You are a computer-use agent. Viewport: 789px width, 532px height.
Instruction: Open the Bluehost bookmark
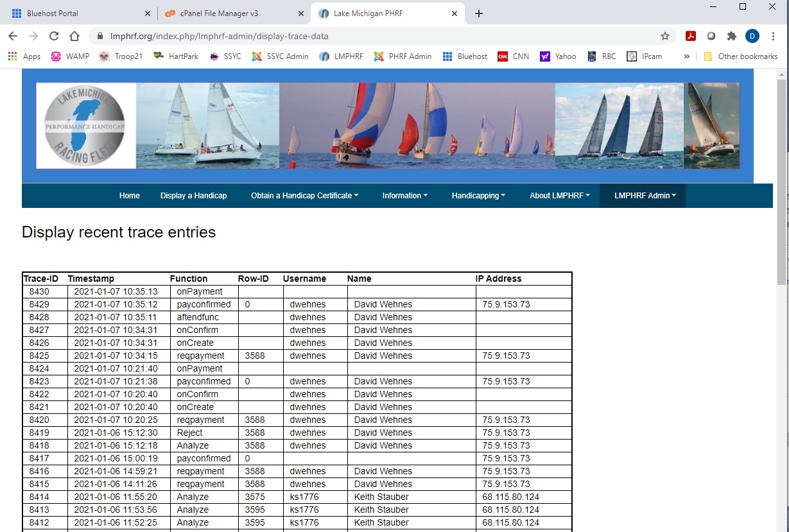point(465,56)
